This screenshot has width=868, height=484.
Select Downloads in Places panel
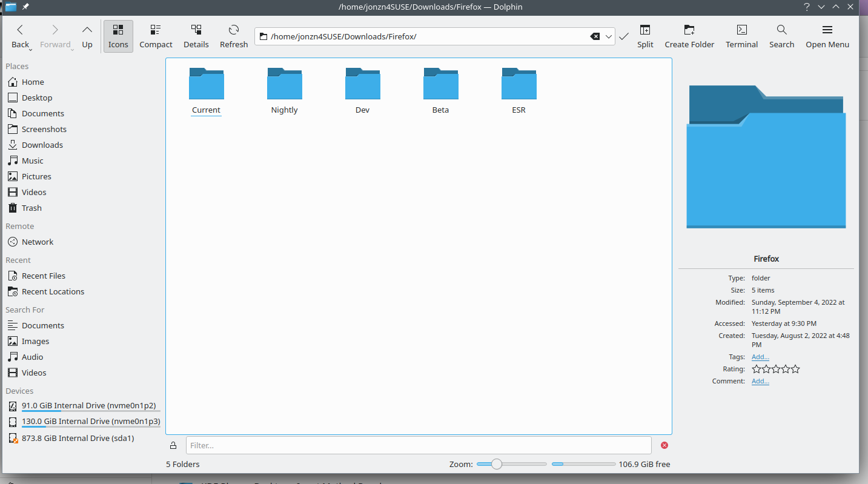pos(42,145)
